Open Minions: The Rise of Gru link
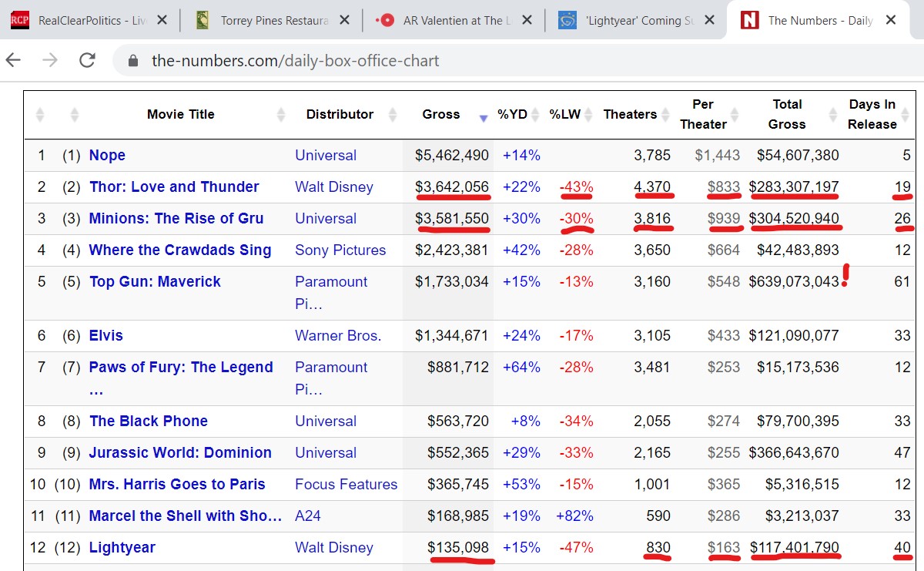 (176, 218)
